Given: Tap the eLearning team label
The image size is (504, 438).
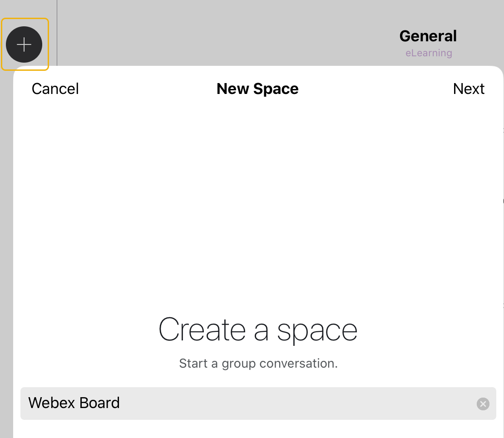Looking at the screenshot, I should click(428, 53).
